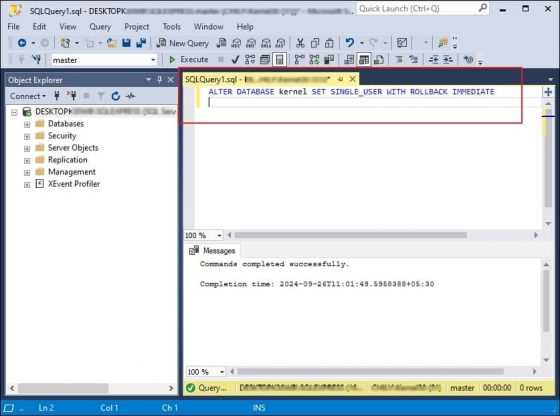Click the Execute button
This screenshot has width=560, height=416.
(x=188, y=60)
